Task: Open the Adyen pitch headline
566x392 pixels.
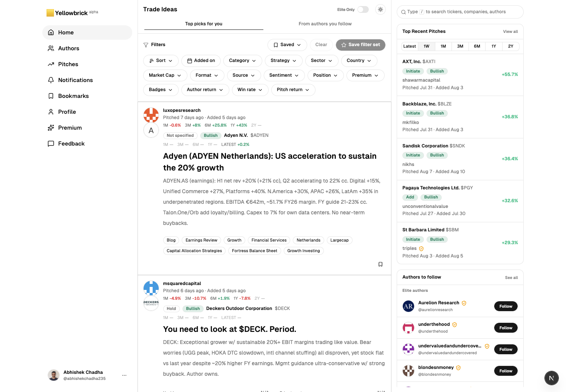Action: [270, 162]
